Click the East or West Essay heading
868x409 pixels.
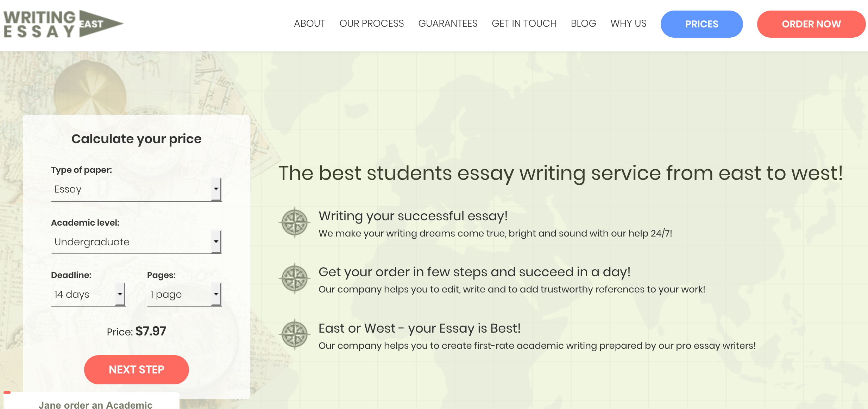coord(420,328)
